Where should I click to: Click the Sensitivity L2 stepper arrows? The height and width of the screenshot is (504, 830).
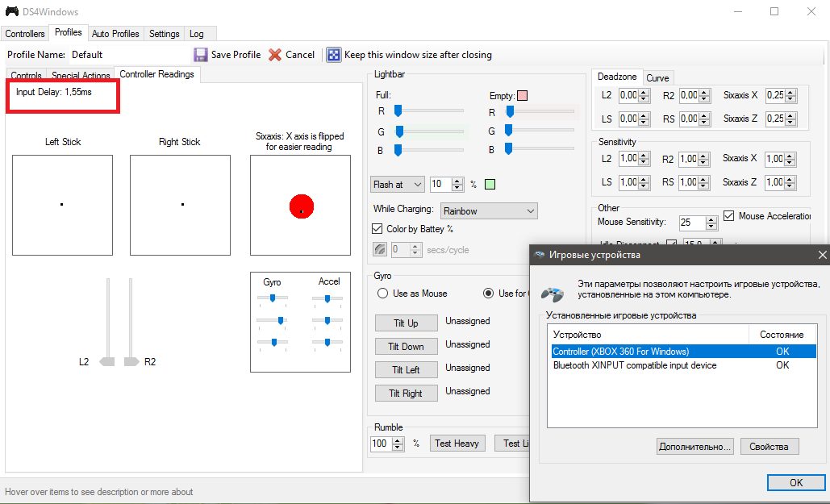tap(644, 159)
